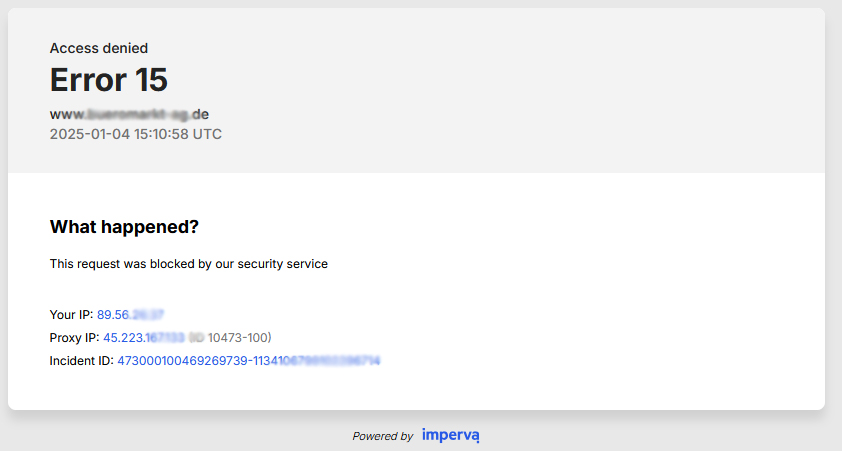
Task: Select the incident ID value starting with 473000
Action: pos(249,360)
